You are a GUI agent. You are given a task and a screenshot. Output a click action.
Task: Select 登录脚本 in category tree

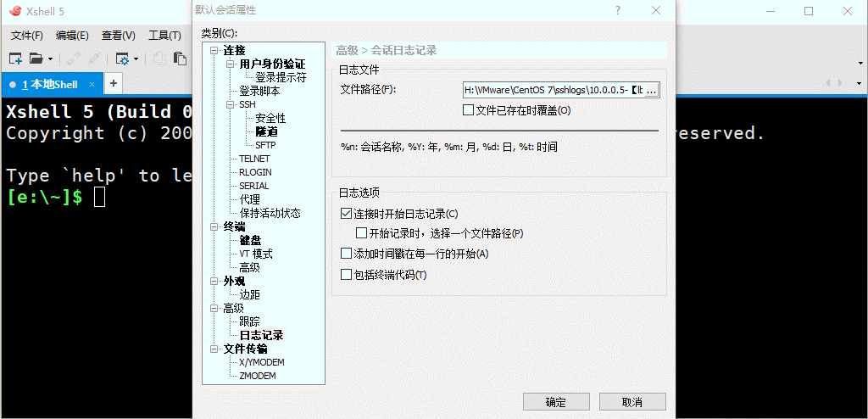(259, 91)
